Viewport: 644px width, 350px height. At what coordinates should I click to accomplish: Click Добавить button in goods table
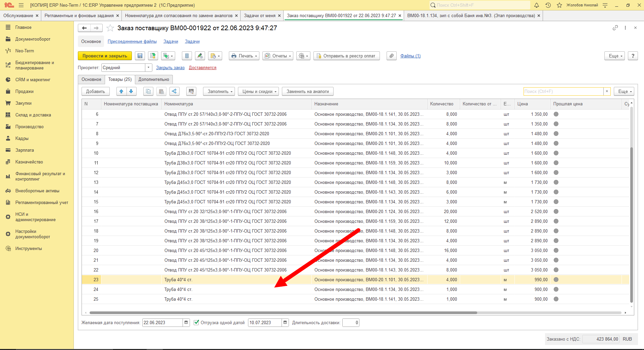pyautogui.click(x=96, y=91)
